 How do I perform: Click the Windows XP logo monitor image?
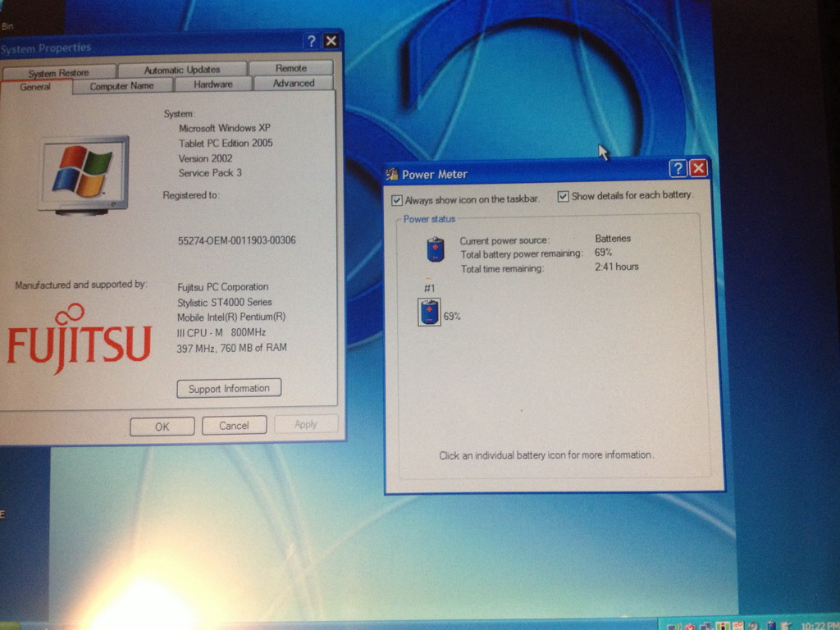pyautogui.click(x=84, y=174)
